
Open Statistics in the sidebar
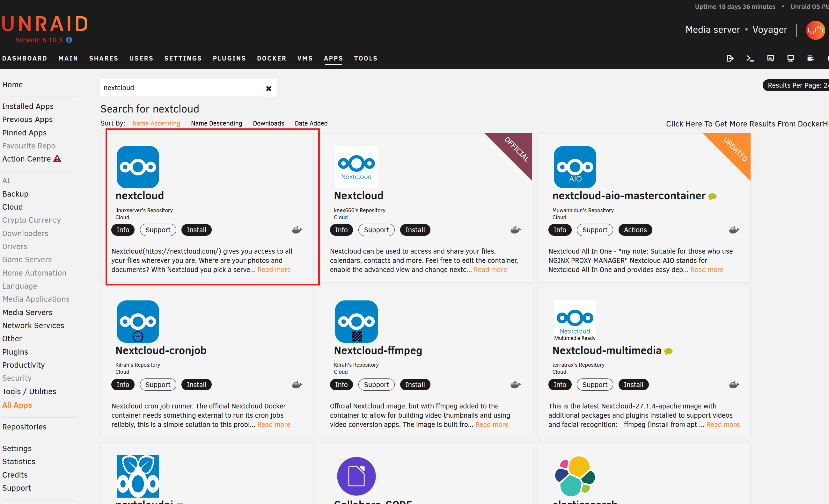(x=18, y=461)
